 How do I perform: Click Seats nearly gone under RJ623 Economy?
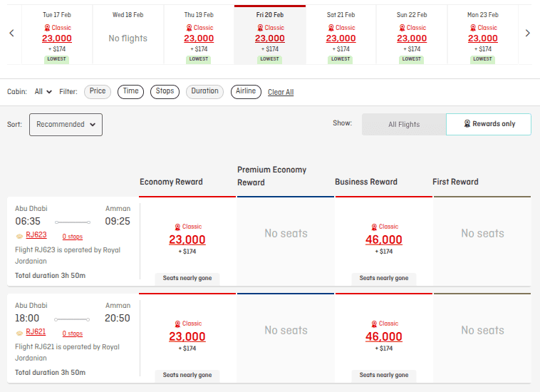tap(187, 279)
